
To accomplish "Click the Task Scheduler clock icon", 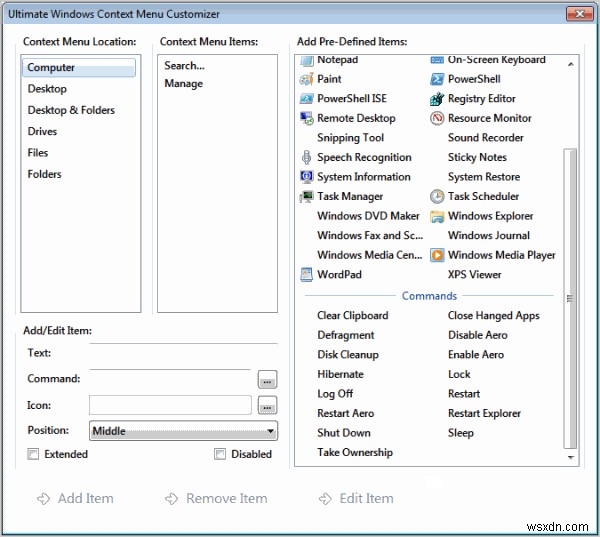I will tap(437, 196).
